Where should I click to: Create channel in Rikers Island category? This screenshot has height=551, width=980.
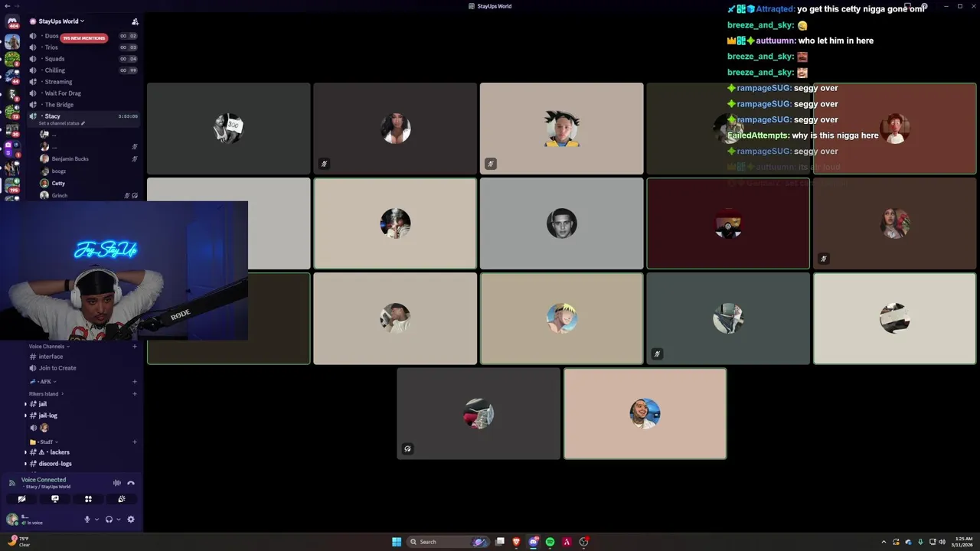pos(135,394)
